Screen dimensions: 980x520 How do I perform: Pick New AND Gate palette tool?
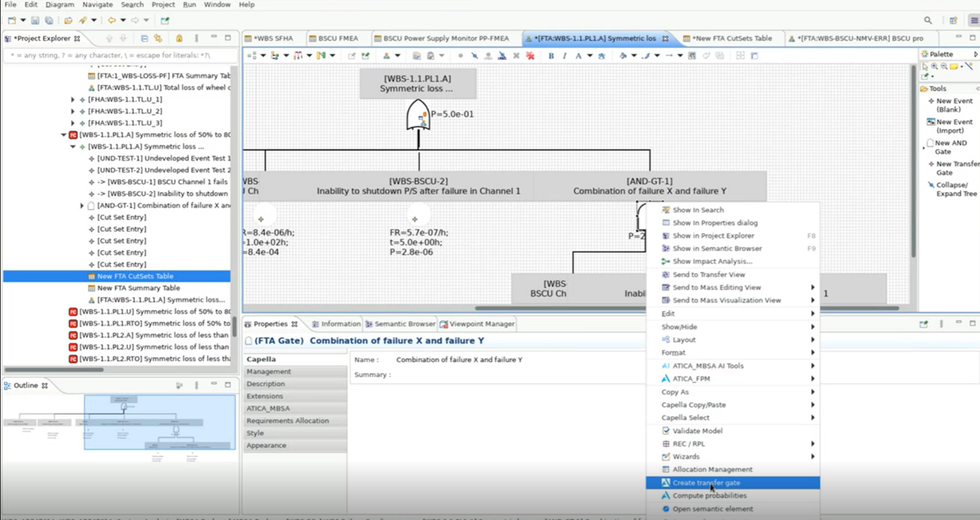tap(947, 147)
